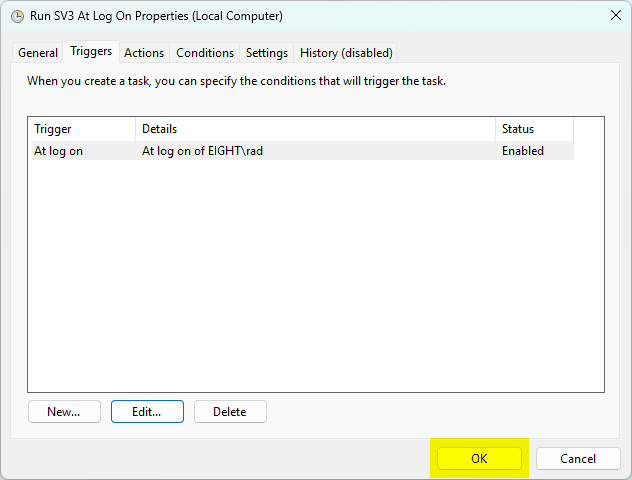Close the Properties dialog with the X button
Viewport: 632px width, 480px height.
point(614,16)
